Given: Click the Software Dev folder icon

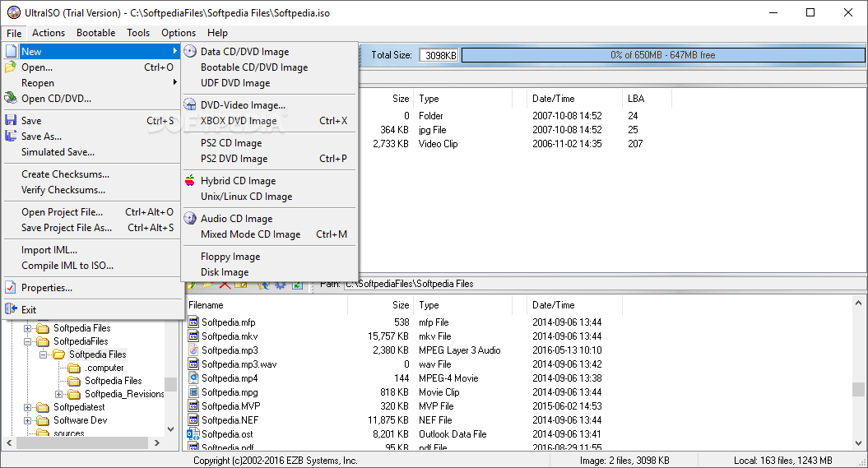Looking at the screenshot, I should 43,420.
